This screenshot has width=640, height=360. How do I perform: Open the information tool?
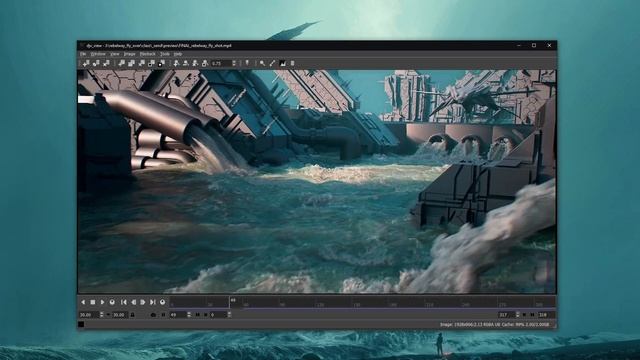[x=292, y=63]
